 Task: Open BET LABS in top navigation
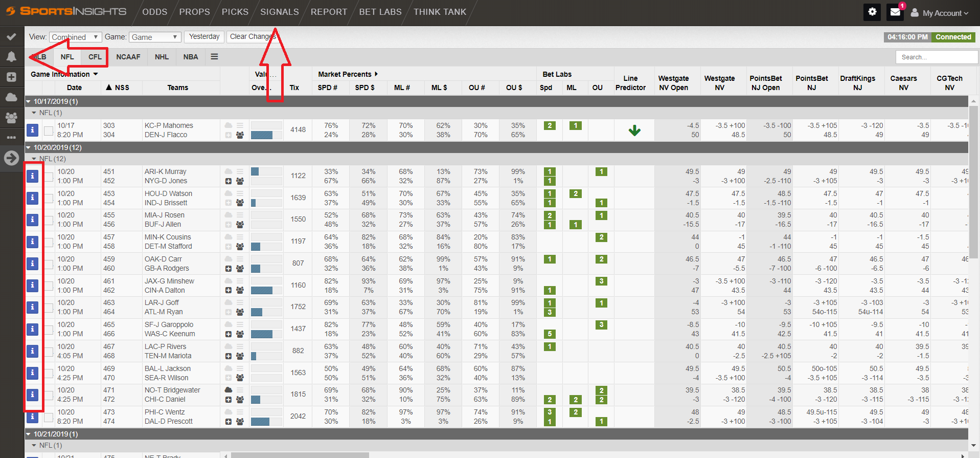tap(380, 12)
